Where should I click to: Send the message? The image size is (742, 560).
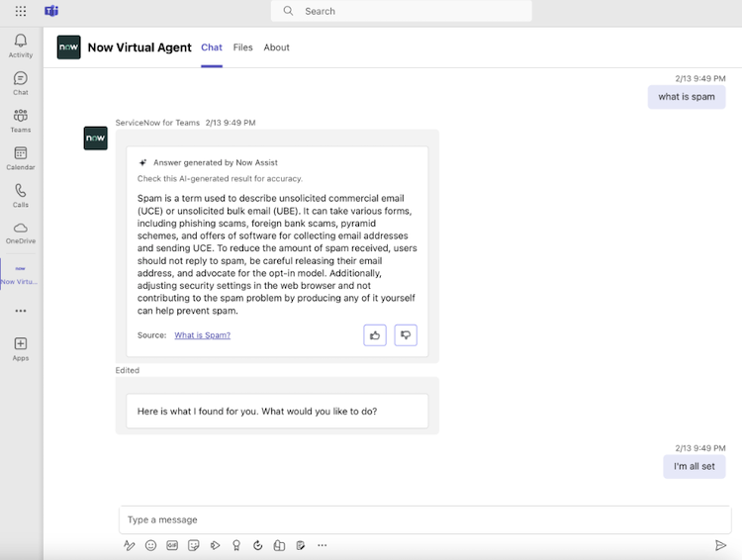pyautogui.click(x=720, y=545)
